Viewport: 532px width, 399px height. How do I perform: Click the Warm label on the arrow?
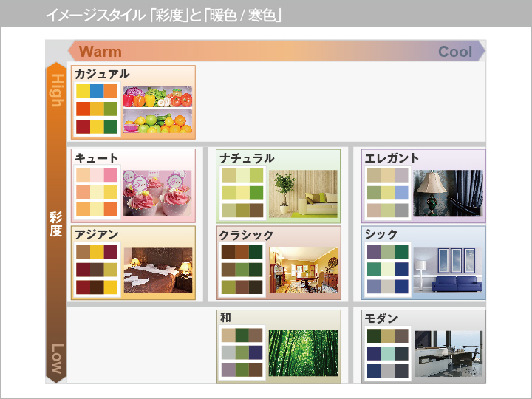click(x=100, y=52)
